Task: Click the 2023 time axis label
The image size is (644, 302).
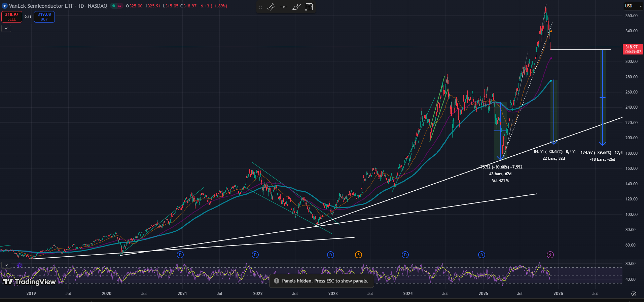Action: [333, 294]
